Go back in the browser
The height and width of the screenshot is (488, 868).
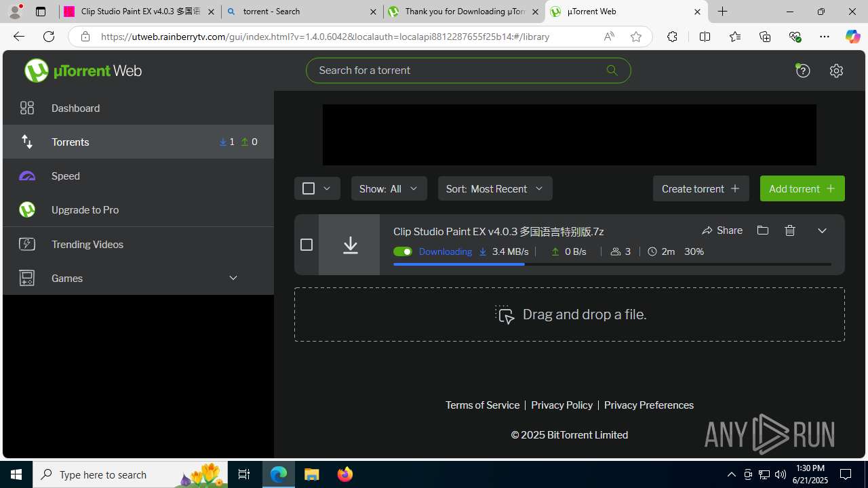coord(19,37)
